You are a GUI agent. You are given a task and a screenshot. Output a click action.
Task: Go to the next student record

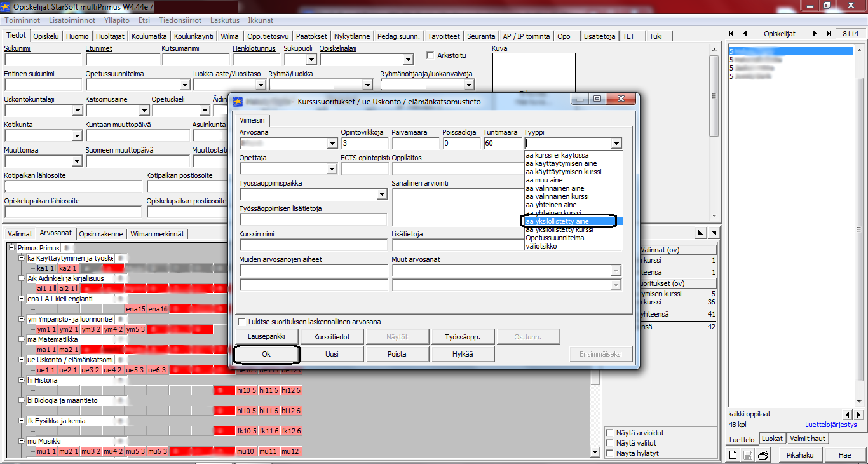click(x=815, y=34)
